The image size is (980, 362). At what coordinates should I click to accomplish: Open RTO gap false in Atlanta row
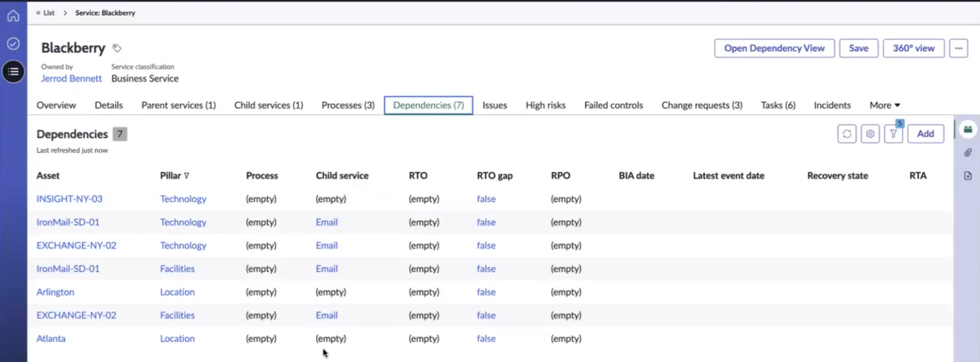click(x=486, y=339)
